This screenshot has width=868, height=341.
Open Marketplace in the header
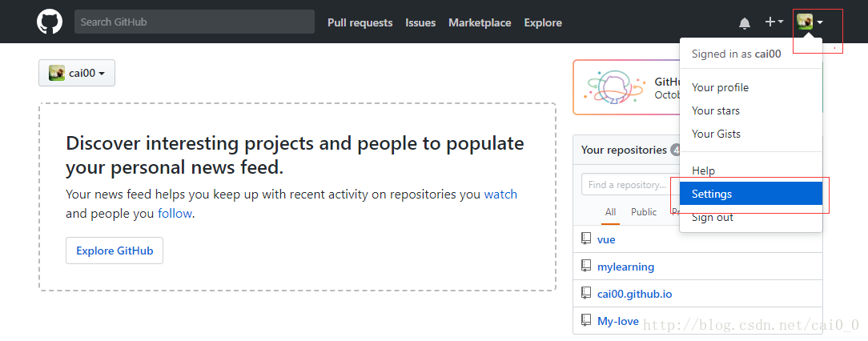[x=480, y=22]
